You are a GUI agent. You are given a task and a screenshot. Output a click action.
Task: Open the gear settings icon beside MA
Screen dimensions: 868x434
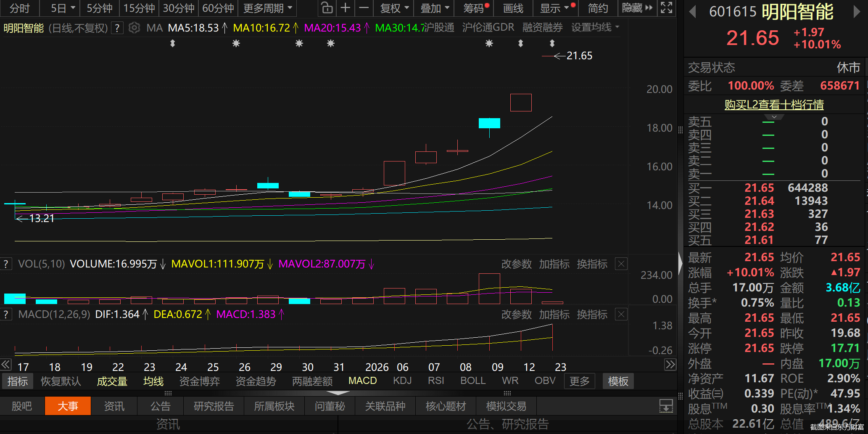pos(134,28)
